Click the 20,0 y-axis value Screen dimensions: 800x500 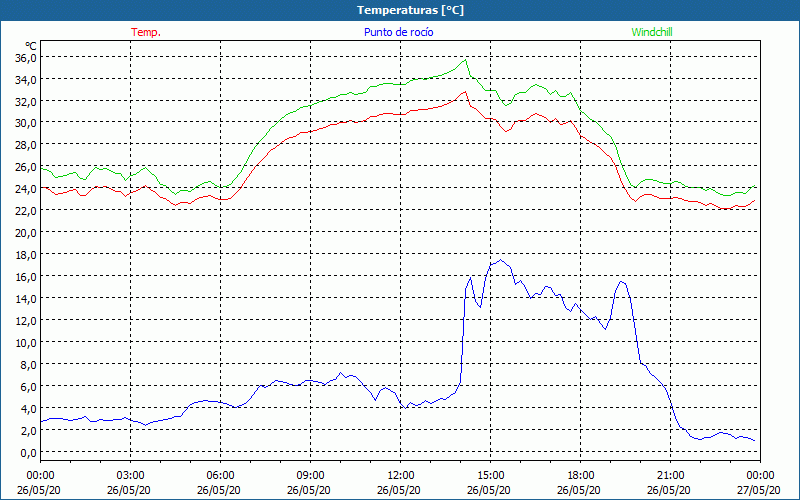click(x=26, y=233)
